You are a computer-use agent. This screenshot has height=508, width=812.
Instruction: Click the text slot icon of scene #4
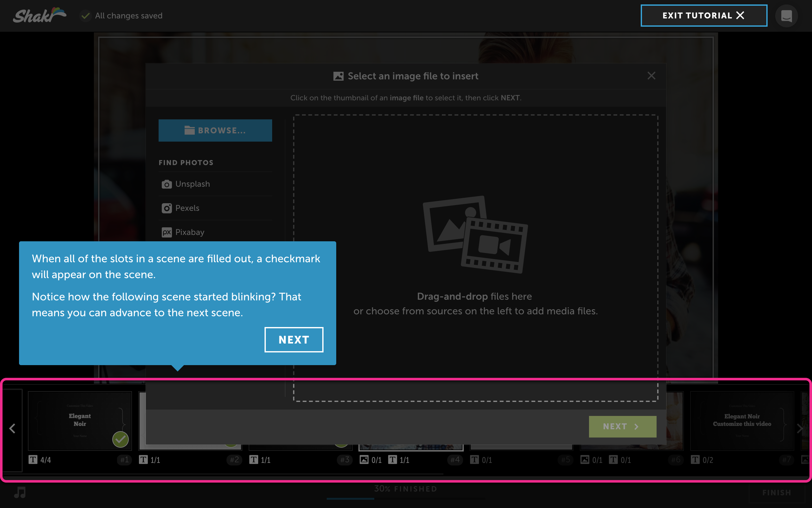(392, 460)
